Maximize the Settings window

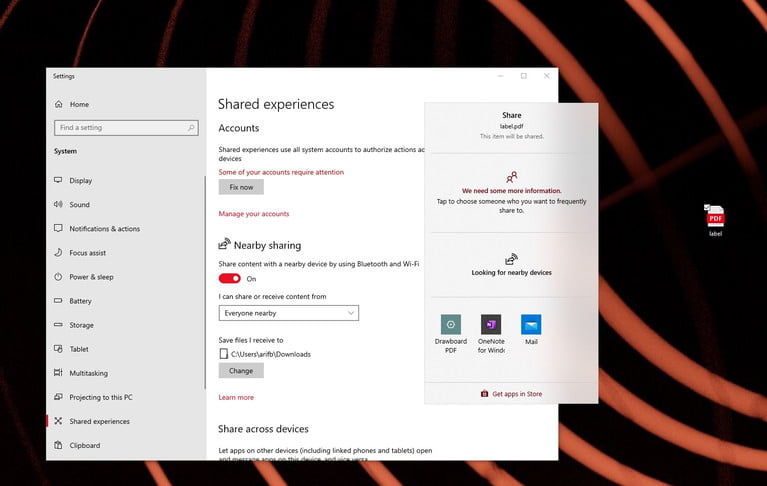coord(523,76)
